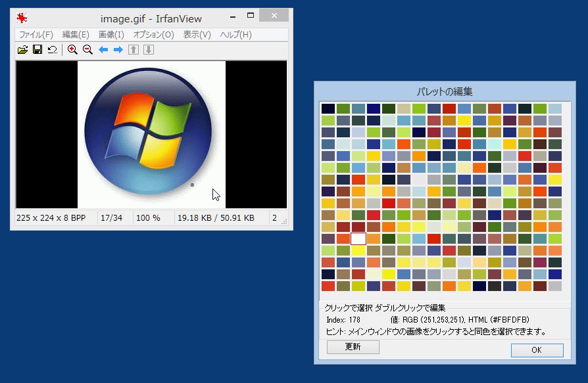Click the '100 %' zoom status entry
This screenshot has height=383, width=588.
click(148, 218)
